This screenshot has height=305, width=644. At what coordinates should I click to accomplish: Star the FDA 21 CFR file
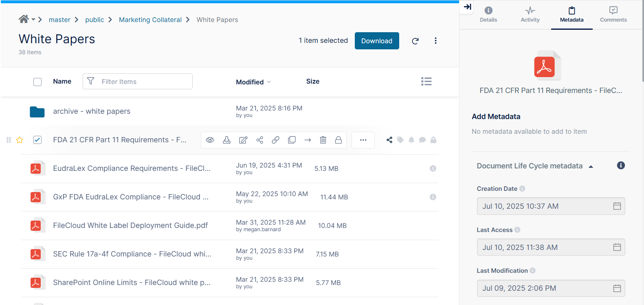pyautogui.click(x=20, y=140)
